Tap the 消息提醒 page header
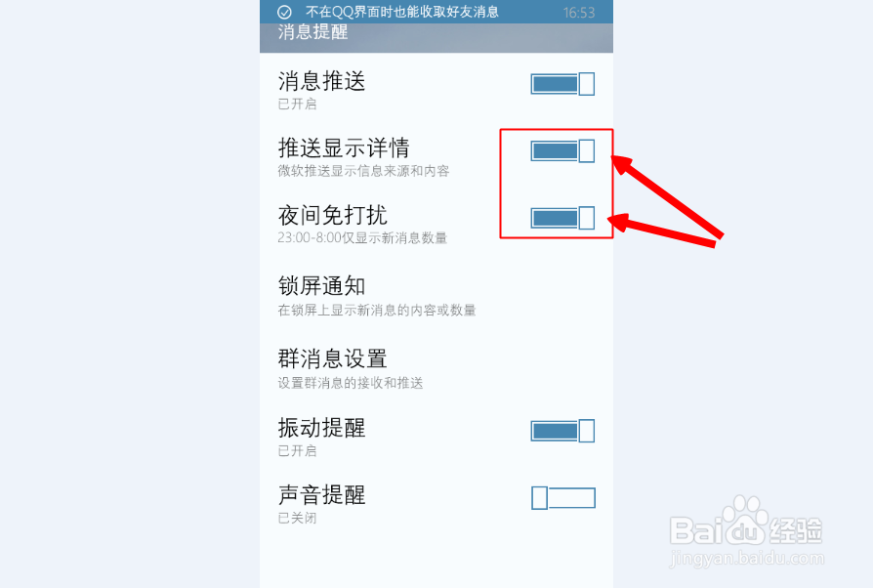Viewport: 873px width, 588px height. coord(312,32)
